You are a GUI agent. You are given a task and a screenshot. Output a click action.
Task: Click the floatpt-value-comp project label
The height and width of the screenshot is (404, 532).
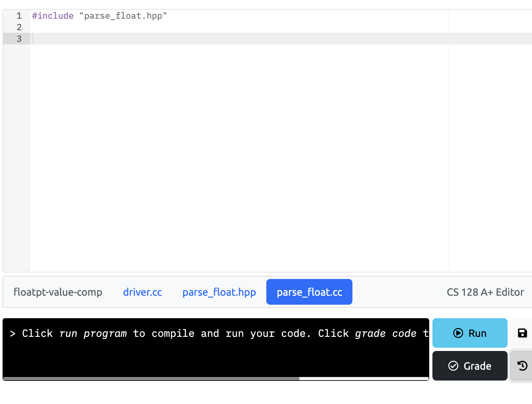(58, 292)
